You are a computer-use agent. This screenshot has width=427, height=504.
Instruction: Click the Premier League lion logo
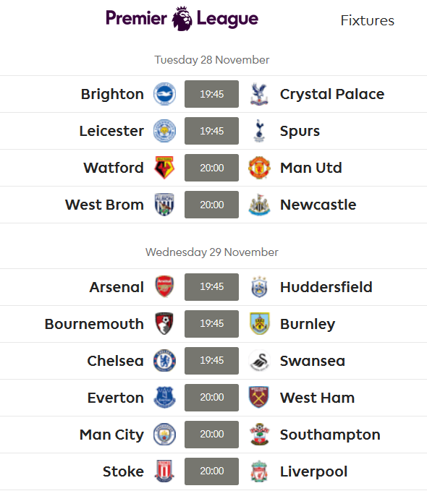182,19
